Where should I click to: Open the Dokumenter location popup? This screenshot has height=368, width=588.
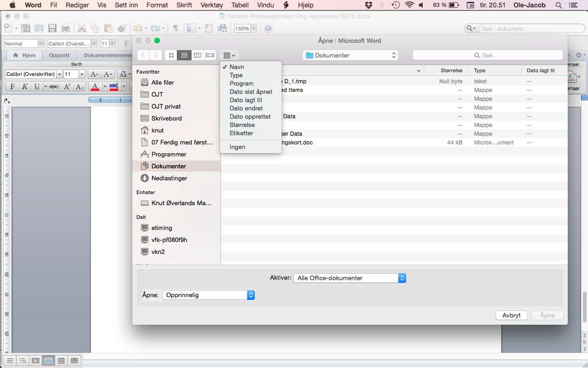coord(350,55)
